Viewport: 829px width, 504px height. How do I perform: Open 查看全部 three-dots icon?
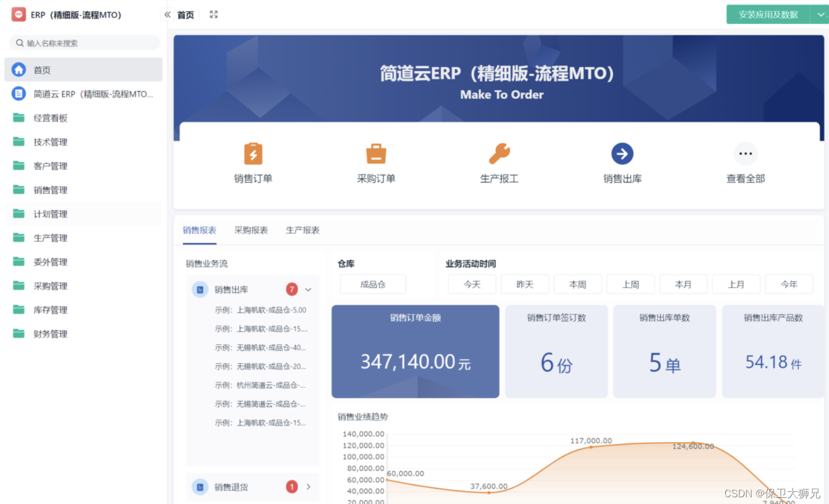(x=746, y=153)
